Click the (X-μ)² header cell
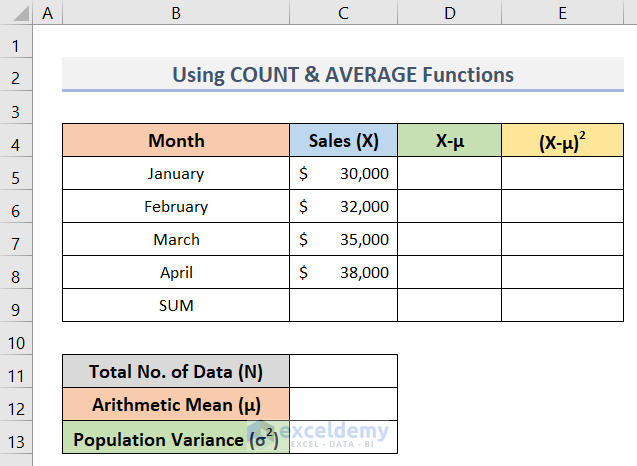Screen dimensions: 637x466 [x=563, y=141]
